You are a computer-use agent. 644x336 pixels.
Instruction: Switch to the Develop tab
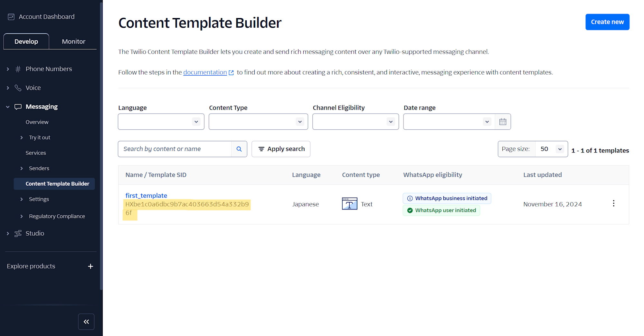point(26,42)
